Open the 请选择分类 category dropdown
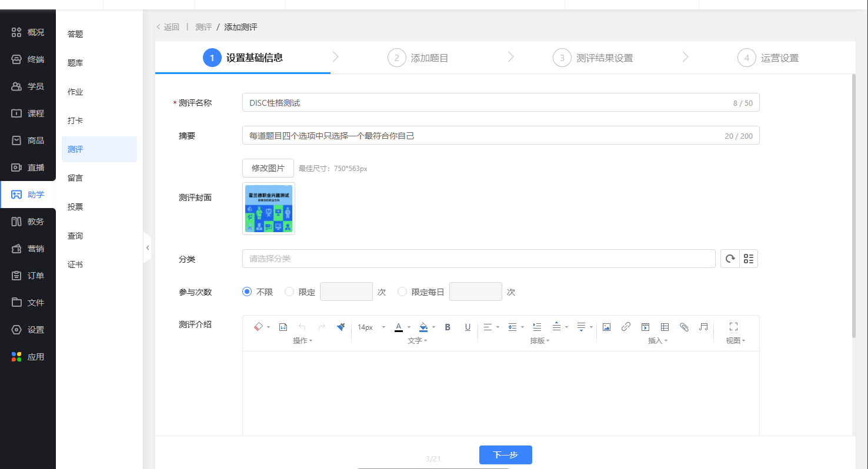Screen dimensions: 868x469 pyautogui.click(x=478, y=259)
